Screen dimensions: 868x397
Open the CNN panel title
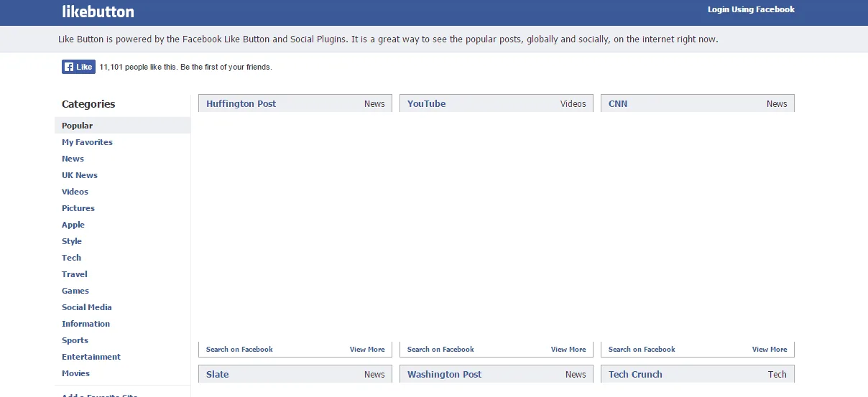pos(618,103)
